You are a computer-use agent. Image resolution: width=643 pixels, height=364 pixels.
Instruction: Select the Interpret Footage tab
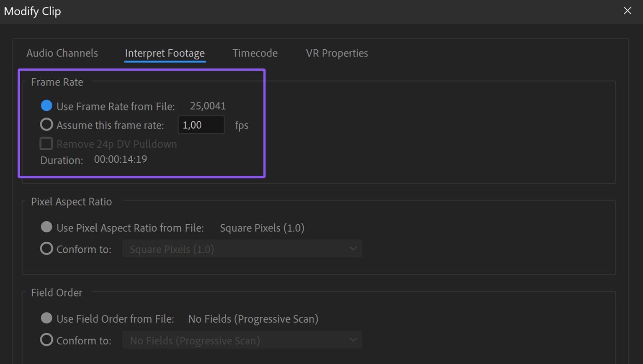click(x=165, y=53)
